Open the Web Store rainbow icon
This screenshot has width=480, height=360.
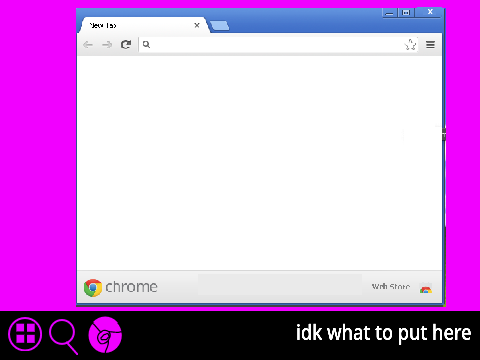tap(426, 288)
